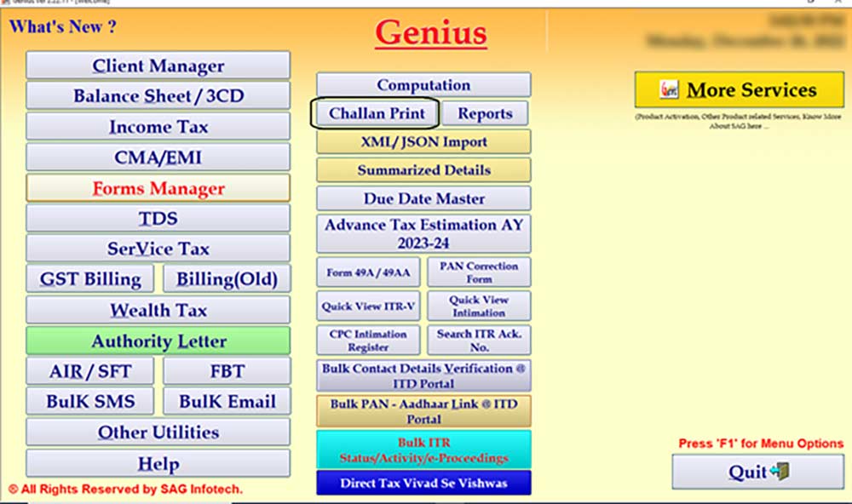Screen dimensions: 852x504
Task: Open Wealth Tax
Action: (158, 310)
